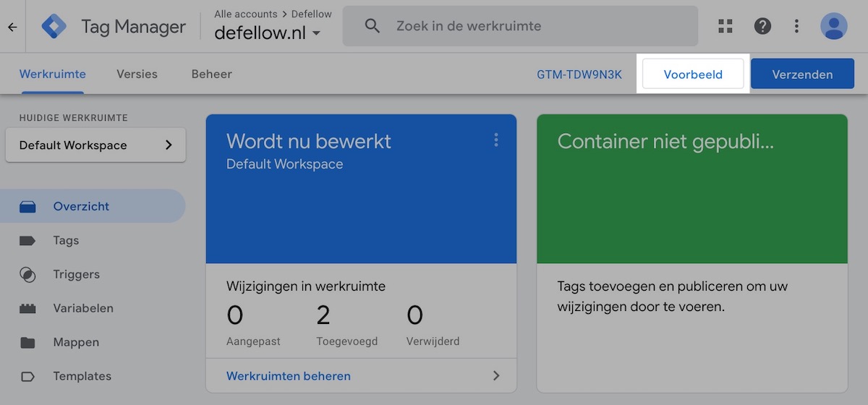
Task: Focus the Zoek in de werkruimte field
Action: click(520, 26)
